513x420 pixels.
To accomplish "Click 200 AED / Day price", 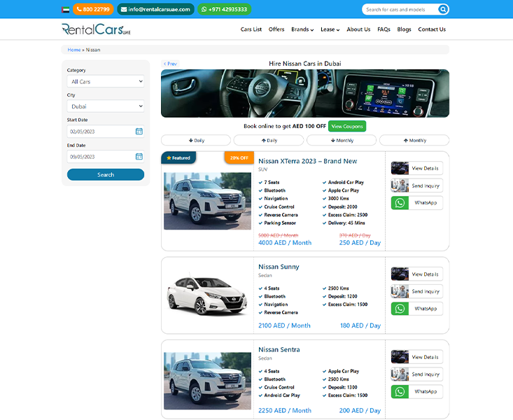I will pyautogui.click(x=360, y=410).
